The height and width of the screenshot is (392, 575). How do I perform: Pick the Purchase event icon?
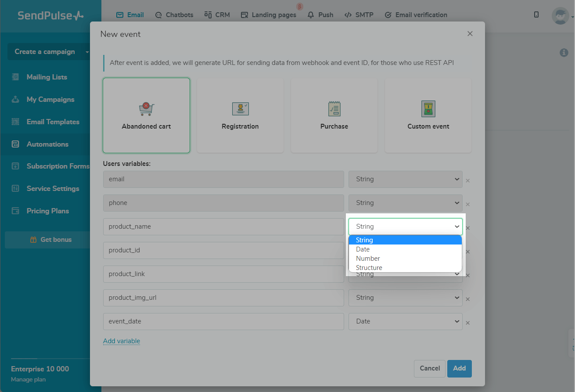334,109
